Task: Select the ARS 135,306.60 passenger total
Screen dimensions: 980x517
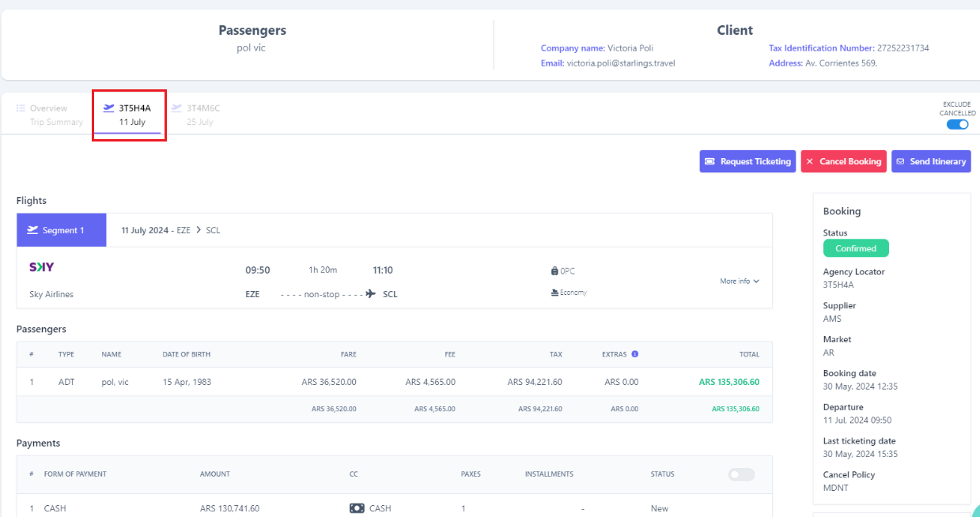Action: click(728, 382)
